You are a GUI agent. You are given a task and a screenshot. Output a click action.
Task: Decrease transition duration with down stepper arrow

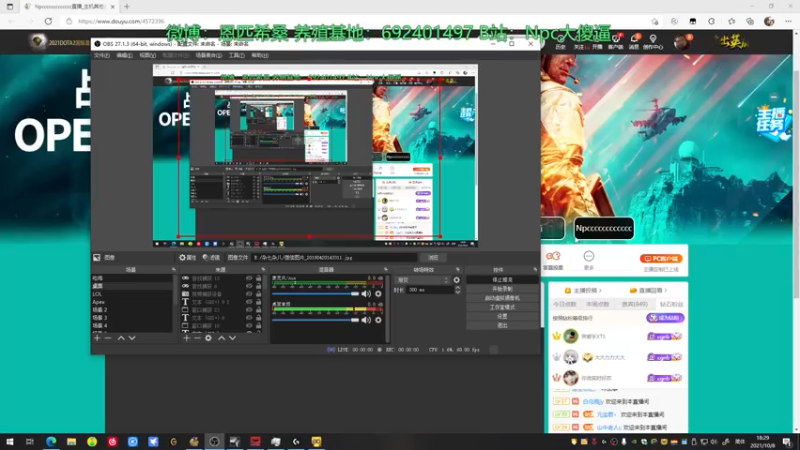tap(458, 292)
